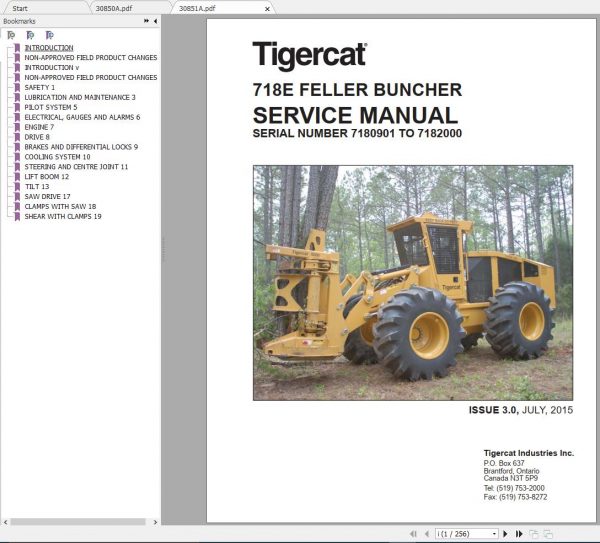Open the page number dropdown

click(494, 534)
